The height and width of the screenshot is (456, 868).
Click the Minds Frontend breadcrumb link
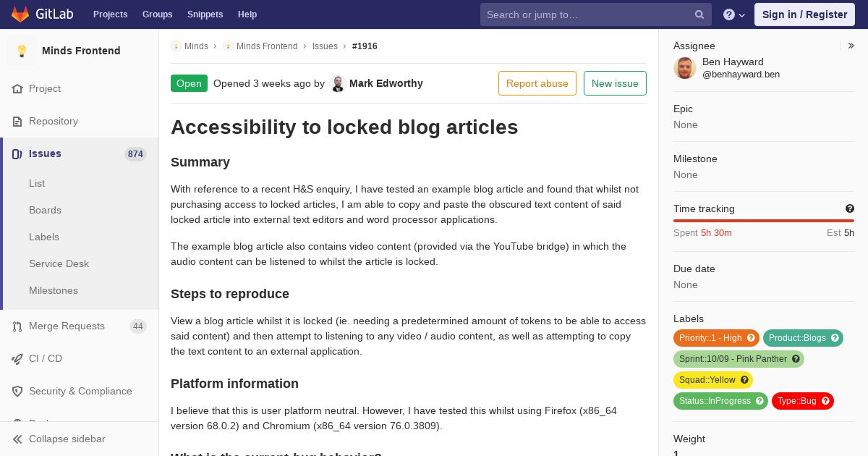click(267, 46)
